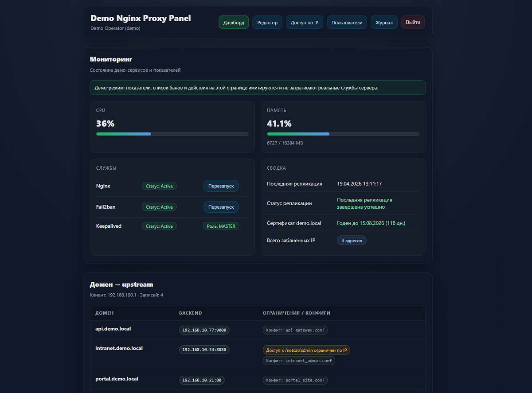This screenshot has width=532, height=393.
Task: Open the Дашборд tab
Action: click(x=234, y=22)
